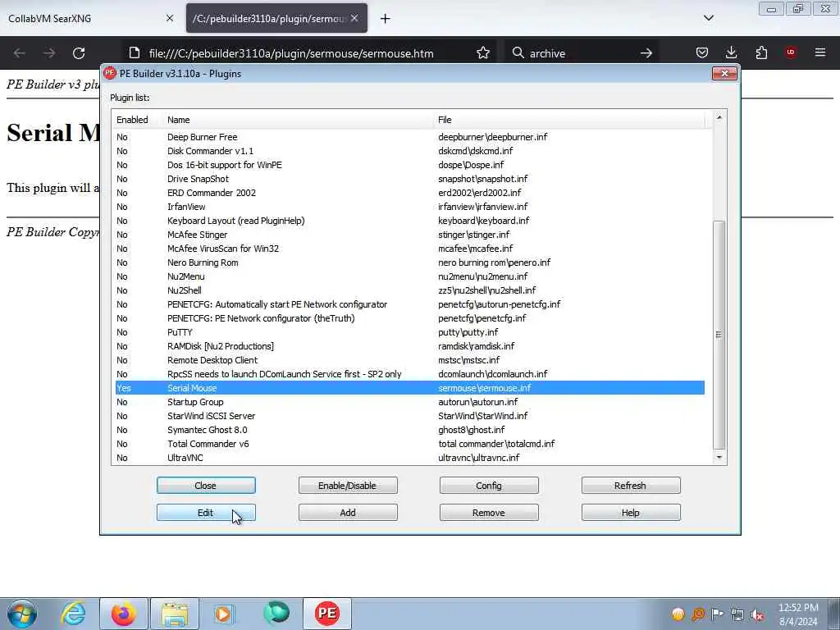Select the Symantec Ghost 8.0 row
This screenshot has width=840, height=630.
click(x=410, y=430)
